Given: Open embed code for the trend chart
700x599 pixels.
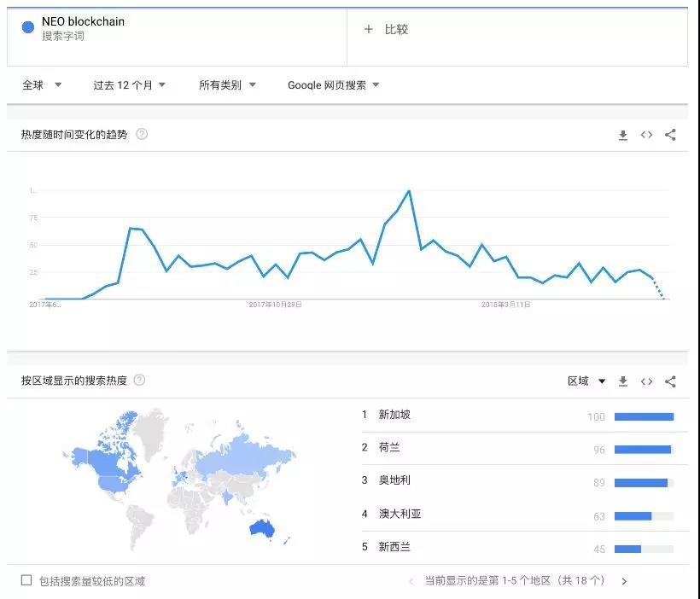Looking at the screenshot, I should click(646, 135).
